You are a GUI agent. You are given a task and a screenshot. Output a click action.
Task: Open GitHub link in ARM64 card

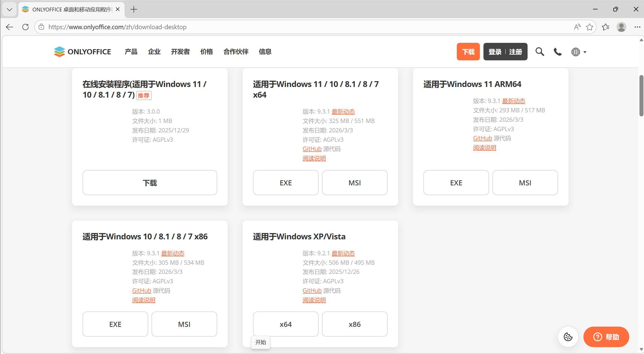pos(482,138)
